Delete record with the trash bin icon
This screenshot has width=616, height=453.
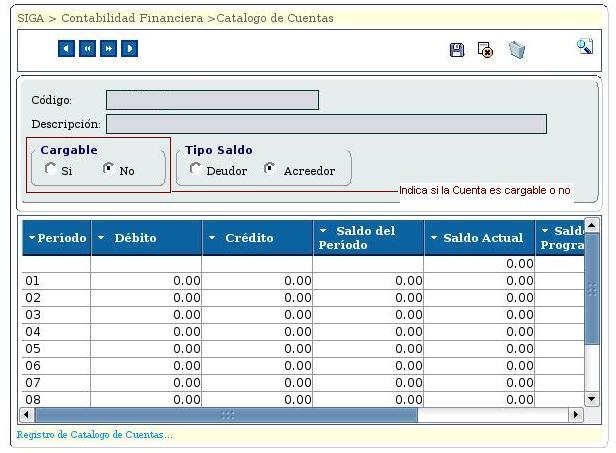pos(516,50)
